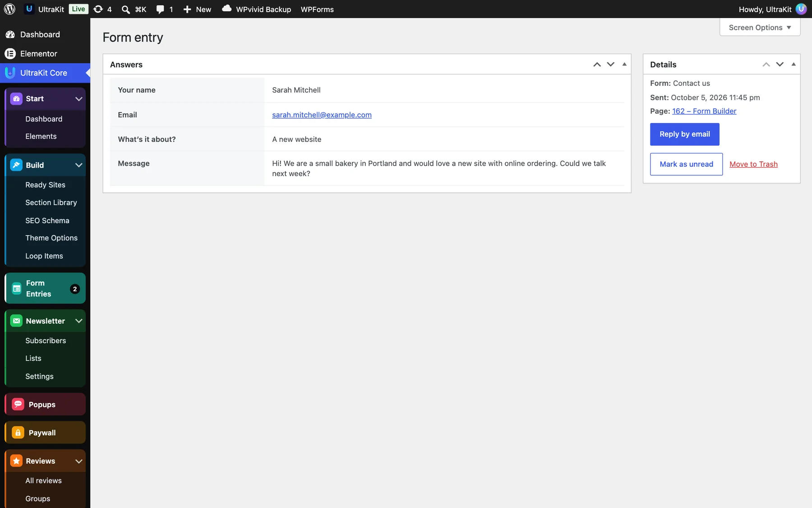Open the WPForms admin bar menu

point(317,9)
